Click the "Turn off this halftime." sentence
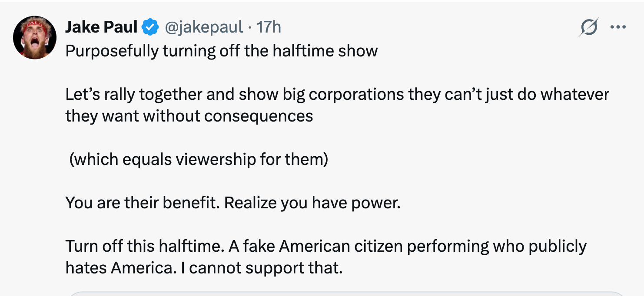 145,246
